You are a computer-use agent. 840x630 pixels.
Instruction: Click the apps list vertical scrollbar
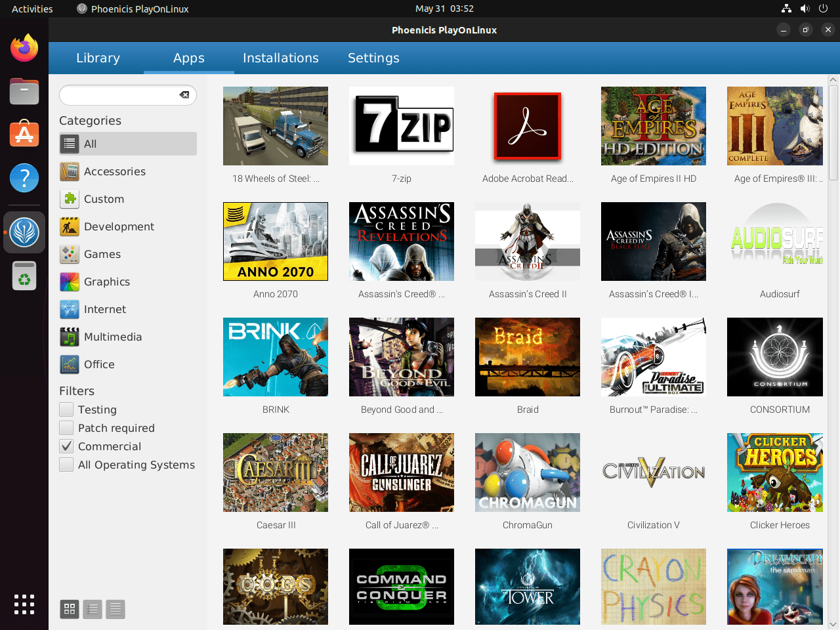point(833,133)
